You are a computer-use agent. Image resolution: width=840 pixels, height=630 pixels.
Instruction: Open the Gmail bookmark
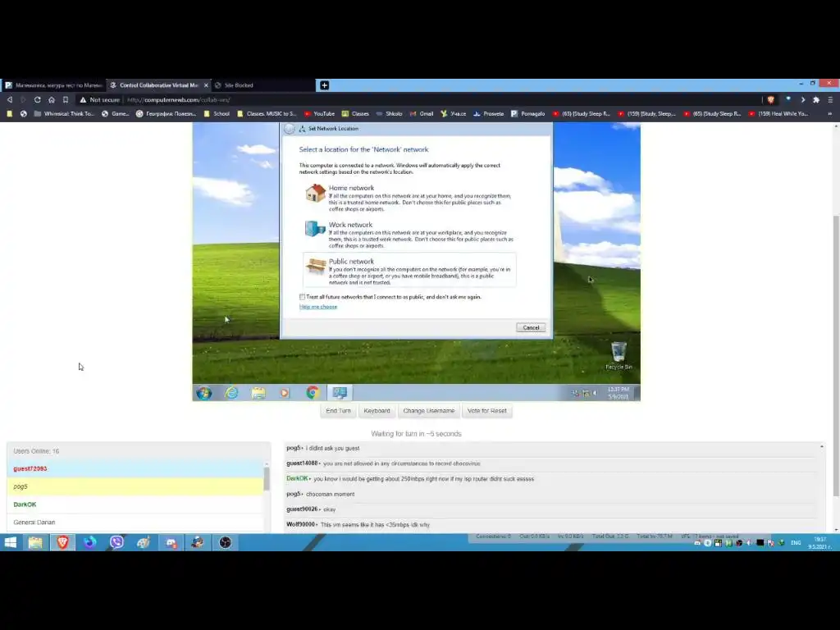pyautogui.click(x=422, y=113)
